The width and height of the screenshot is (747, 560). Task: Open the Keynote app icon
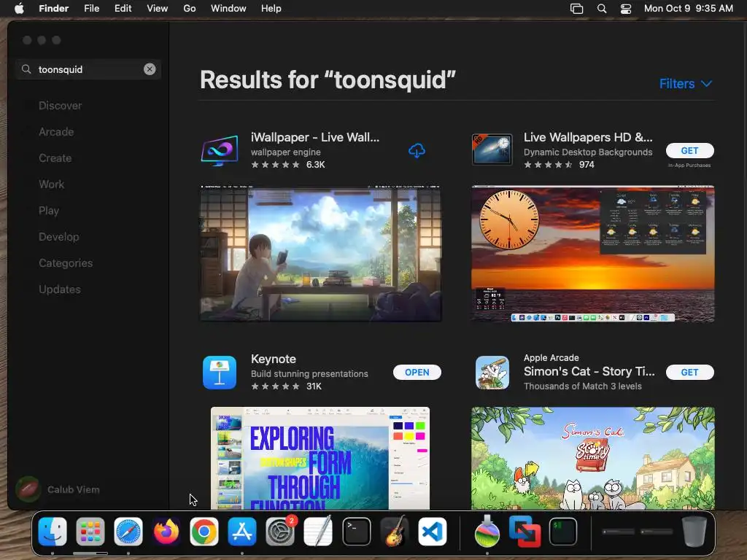pyautogui.click(x=220, y=373)
